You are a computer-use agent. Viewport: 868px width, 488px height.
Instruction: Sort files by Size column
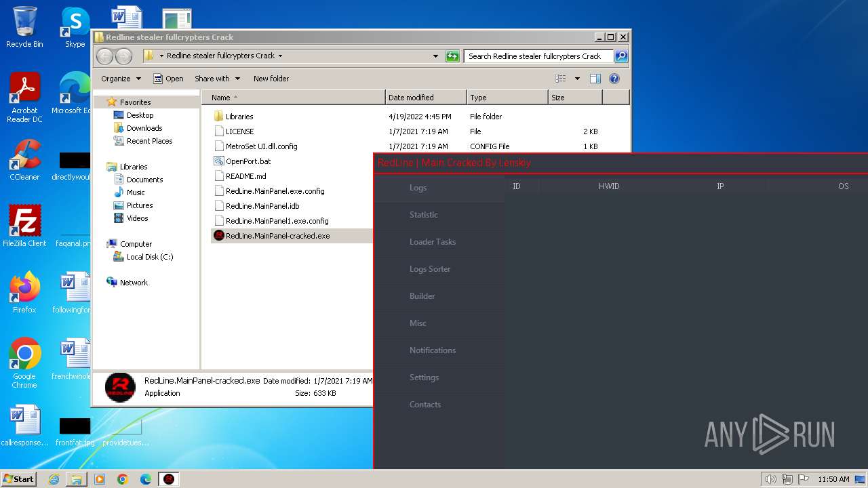575,98
